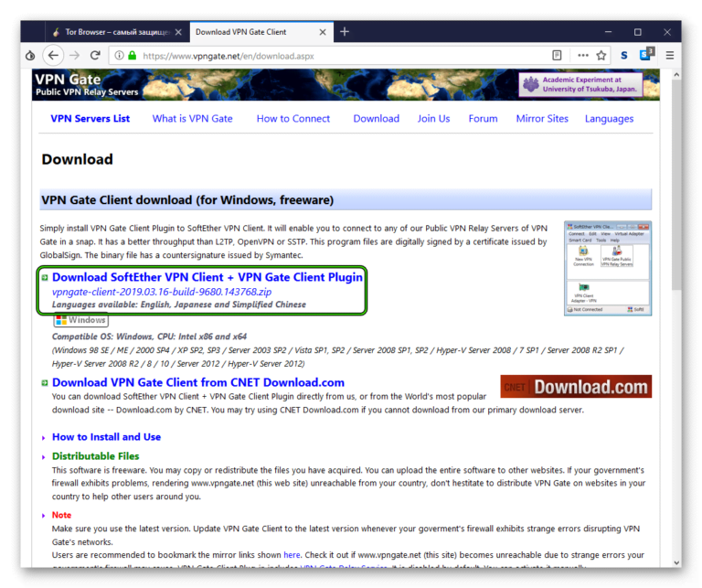Open a new tab with plus button
This screenshot has height=588, width=702.
click(x=345, y=32)
